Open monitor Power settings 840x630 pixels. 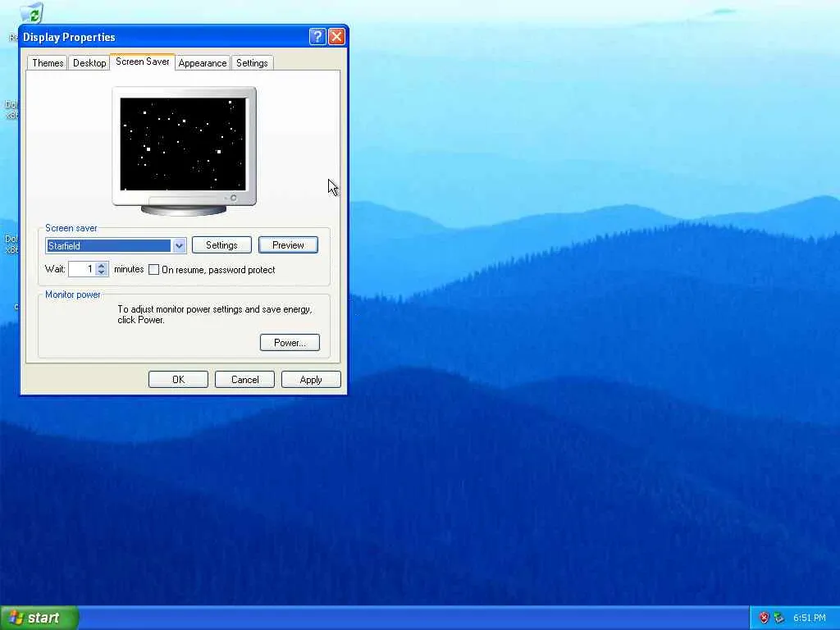[x=290, y=343]
